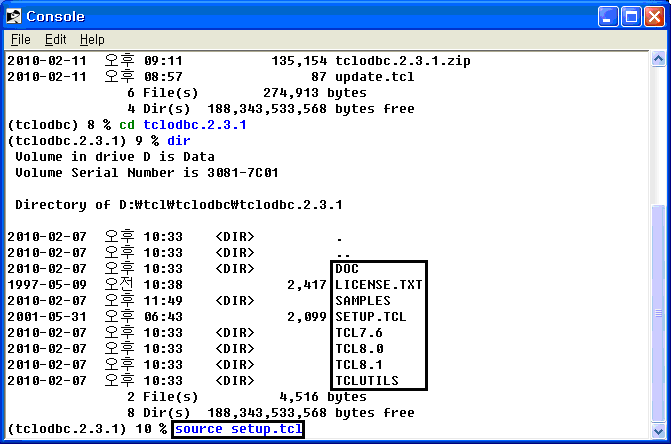Click the 'SAMPLES' directory entry

click(x=363, y=301)
